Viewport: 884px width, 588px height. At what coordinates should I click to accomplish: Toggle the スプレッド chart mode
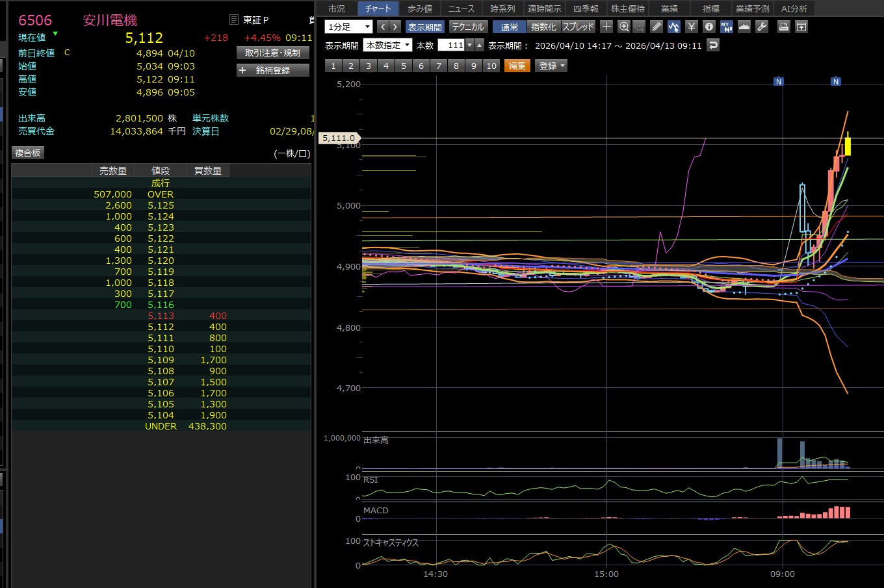coord(578,27)
